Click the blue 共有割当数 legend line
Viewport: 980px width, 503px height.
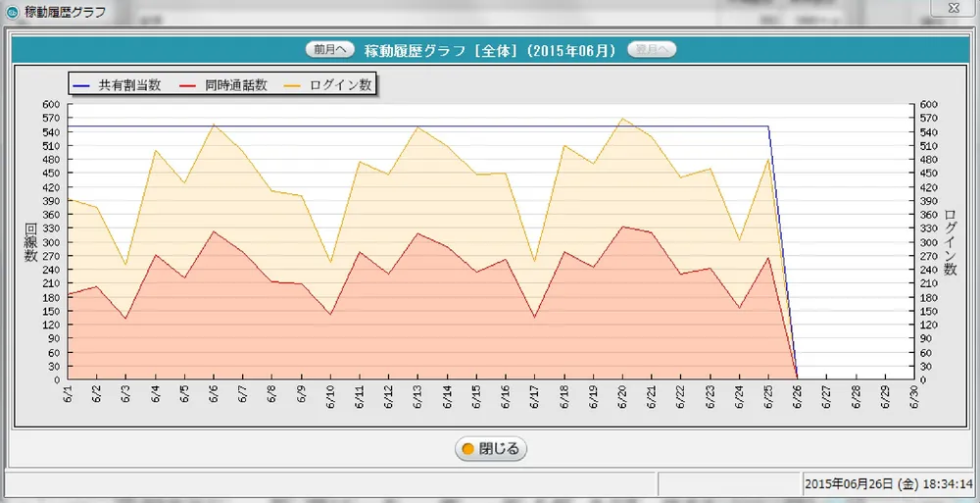click(82, 85)
